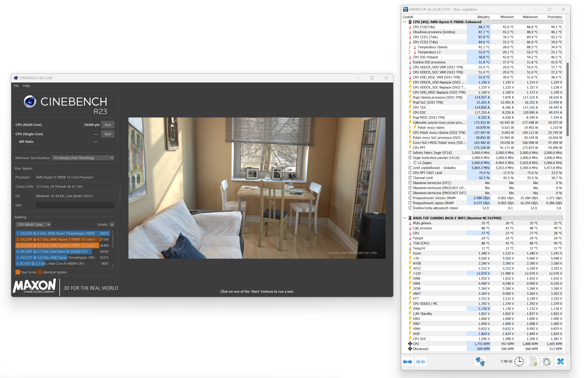Click the clock reset-timer icon
Screen dimensions: 588x378
[x=519, y=362]
